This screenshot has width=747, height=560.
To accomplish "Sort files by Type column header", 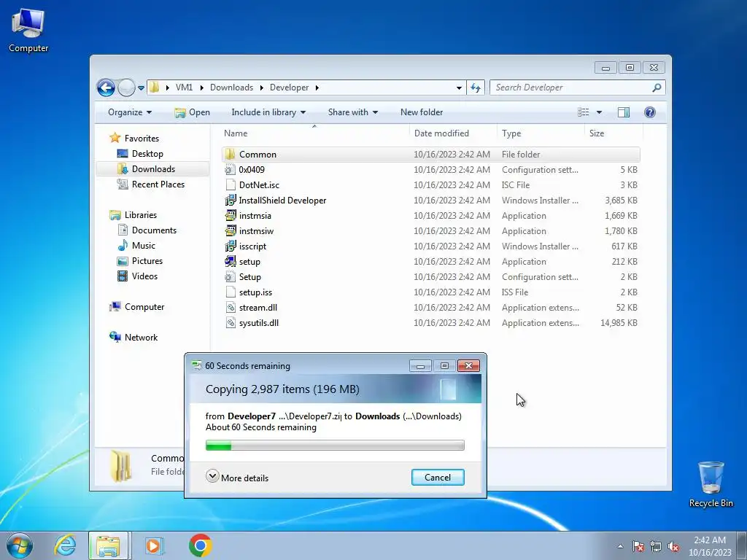I will pyautogui.click(x=541, y=133).
